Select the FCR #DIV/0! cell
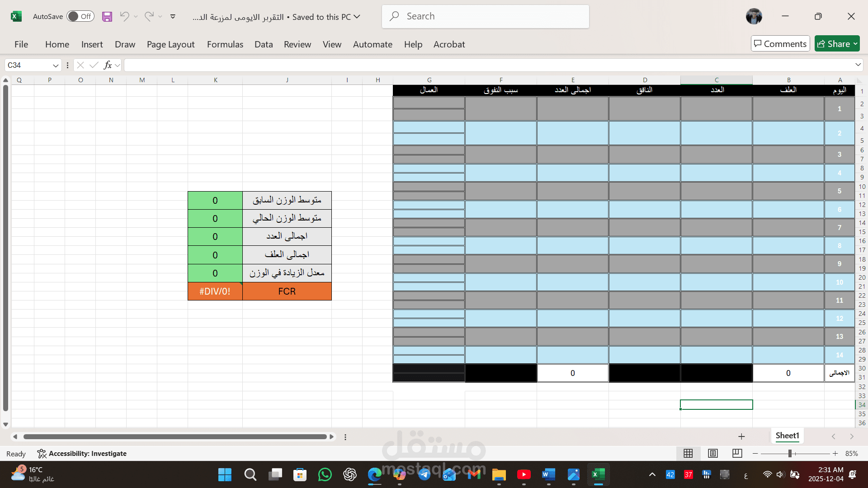This screenshot has height=488, width=868. (215, 291)
